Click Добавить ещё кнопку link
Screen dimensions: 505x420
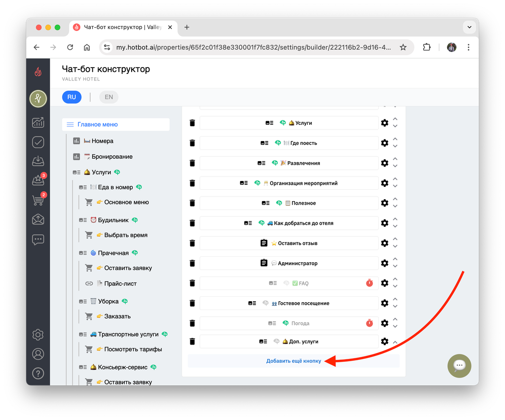point(293,361)
